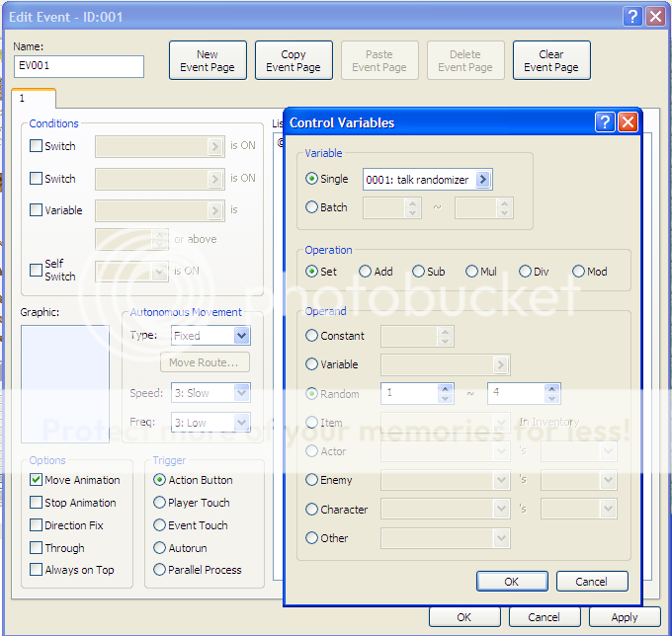Open variable picker arrow for talk randomizer
Screen dimensions: 672x636
[482, 180]
